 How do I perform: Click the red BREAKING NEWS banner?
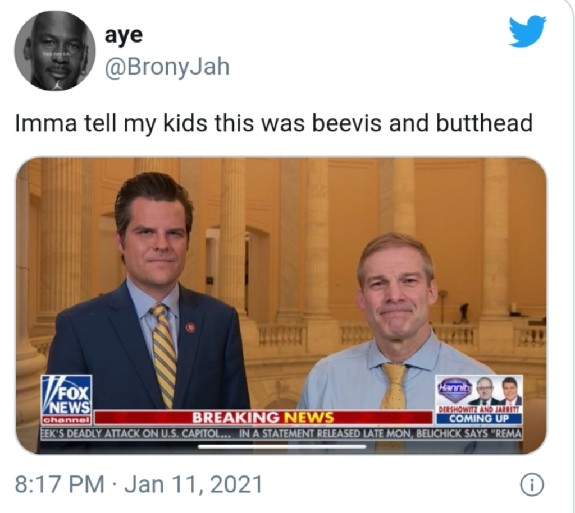click(x=263, y=418)
